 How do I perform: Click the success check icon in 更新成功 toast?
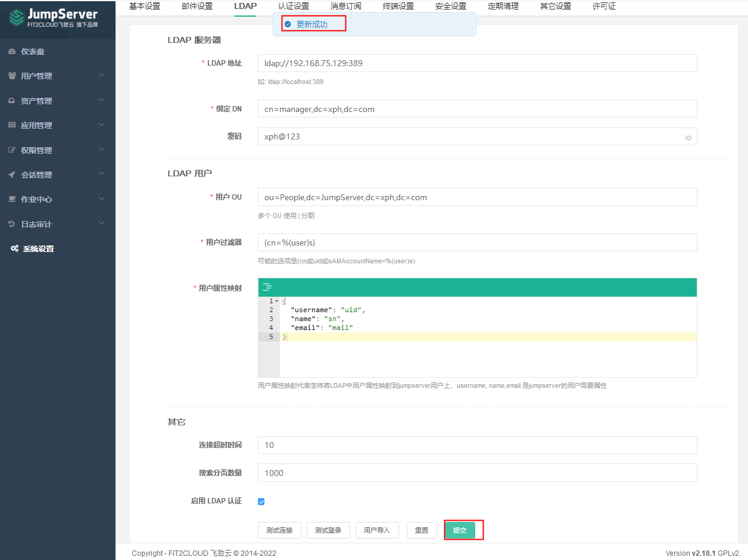click(288, 24)
